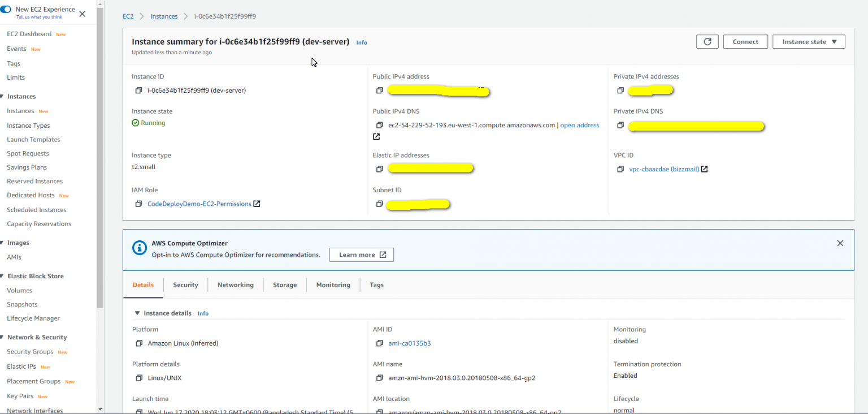Image resolution: width=868 pixels, height=414 pixels.
Task: Copy the Public IPv4 DNS
Action: [379, 126]
